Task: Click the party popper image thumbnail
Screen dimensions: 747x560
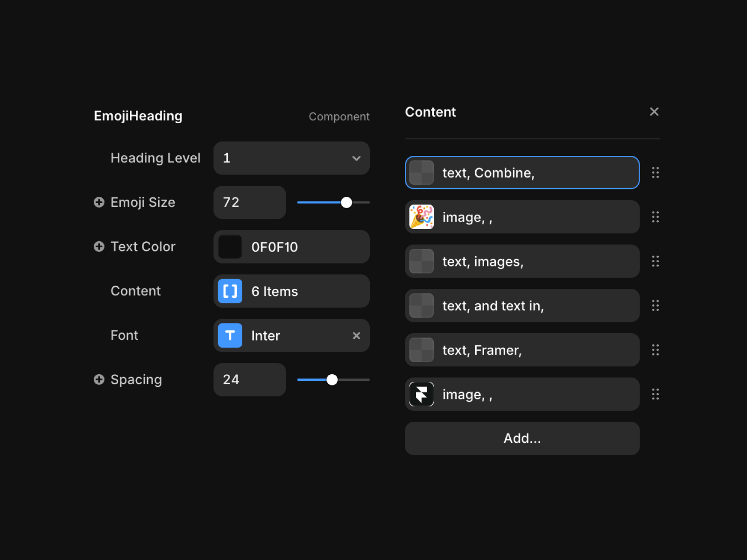Action: click(x=422, y=217)
